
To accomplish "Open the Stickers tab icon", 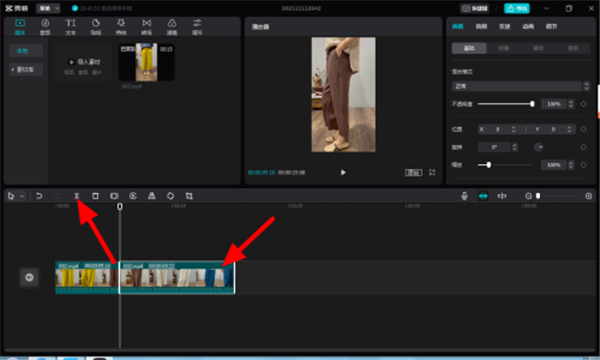I will [x=96, y=23].
